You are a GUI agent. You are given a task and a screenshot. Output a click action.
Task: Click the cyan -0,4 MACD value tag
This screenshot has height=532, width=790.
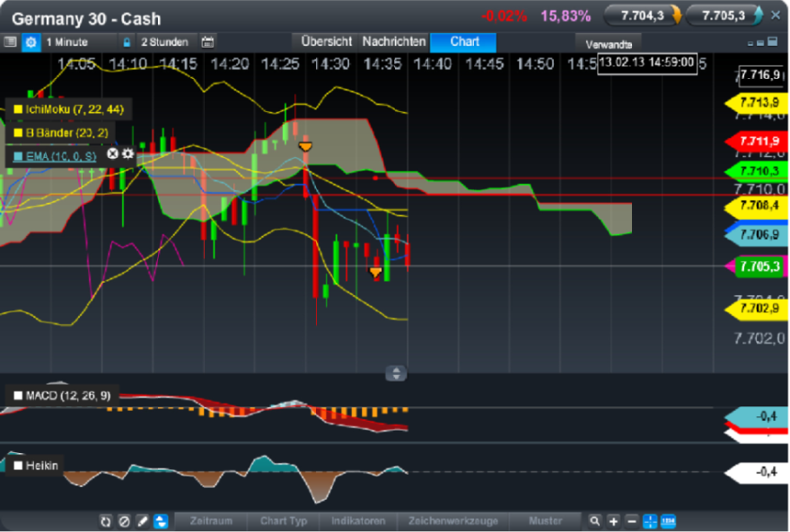tap(756, 416)
